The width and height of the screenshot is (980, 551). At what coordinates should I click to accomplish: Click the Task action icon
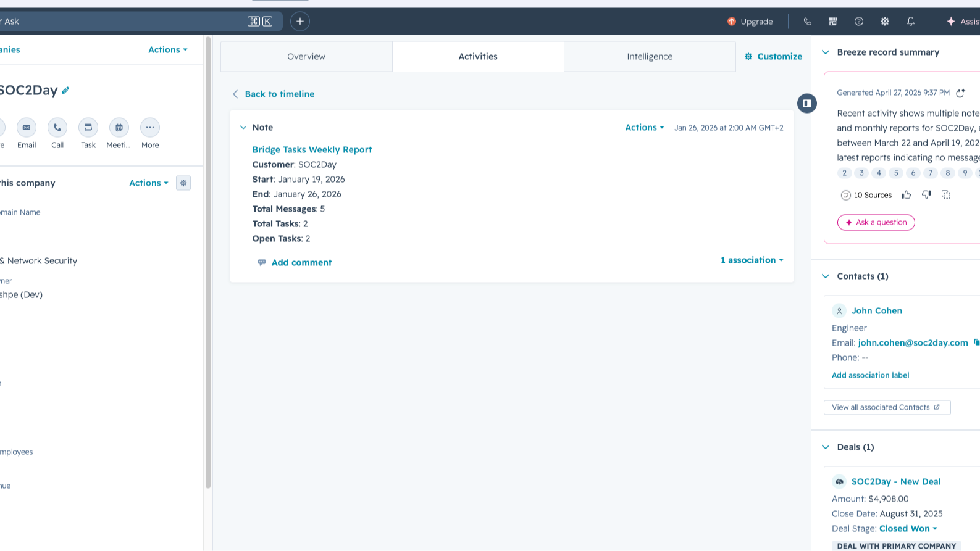click(x=88, y=127)
